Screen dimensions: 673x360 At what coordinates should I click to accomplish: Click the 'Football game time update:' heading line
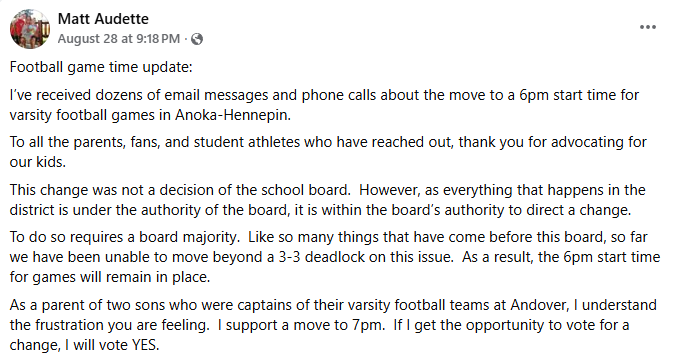(x=101, y=67)
